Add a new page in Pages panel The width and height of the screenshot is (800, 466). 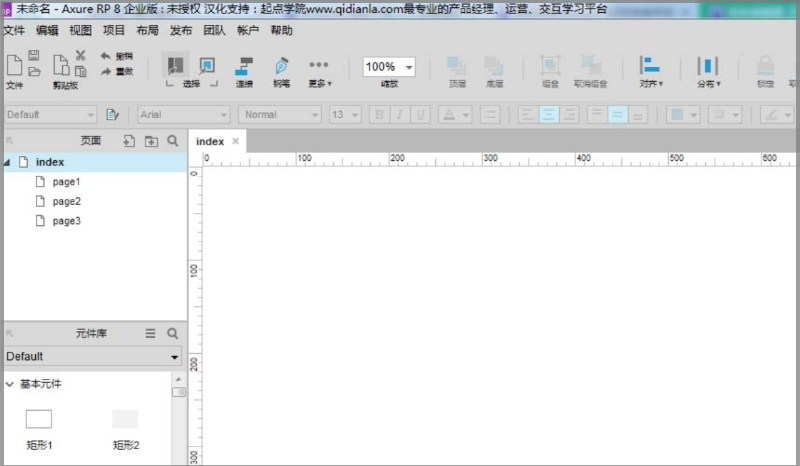[129, 141]
